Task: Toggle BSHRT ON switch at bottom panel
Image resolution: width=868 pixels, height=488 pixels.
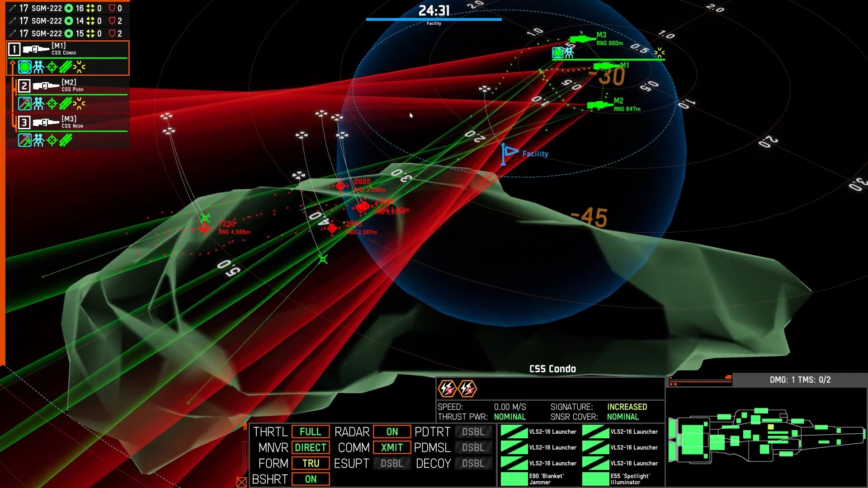Action: point(311,480)
